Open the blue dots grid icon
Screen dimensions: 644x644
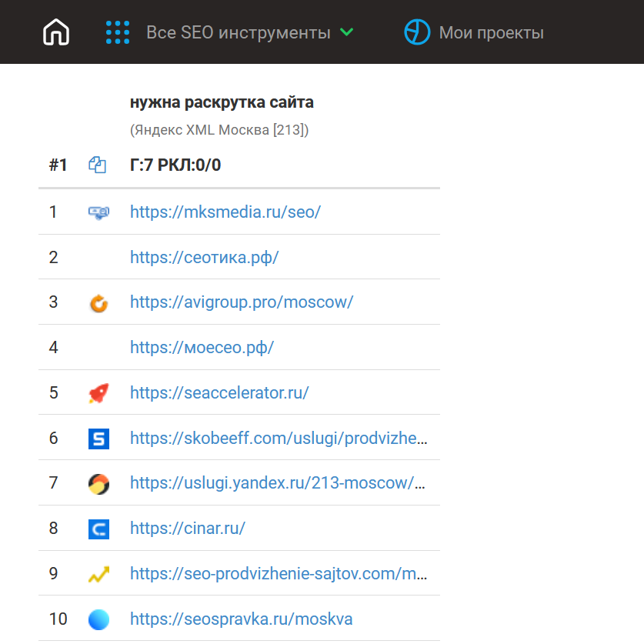(118, 32)
